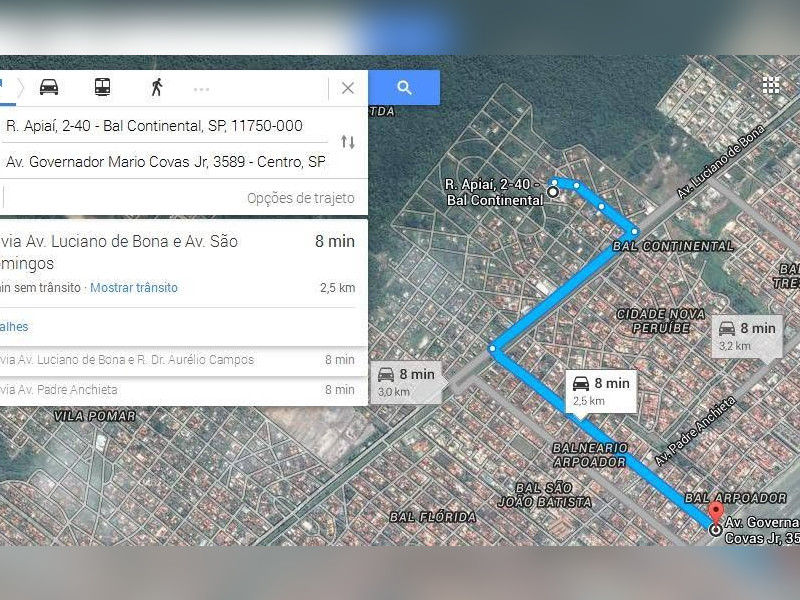Click the 8 min 2,5 km route callout on map
This screenshot has width=800, height=600.
(x=601, y=391)
